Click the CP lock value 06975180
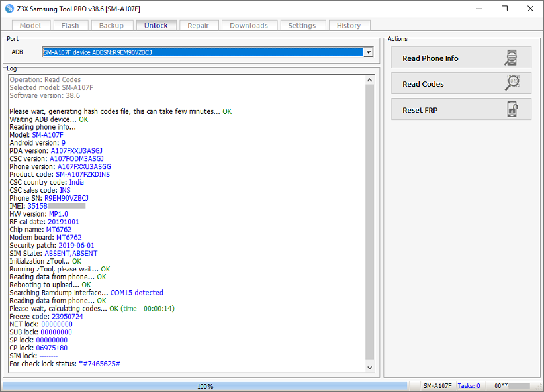Viewport: 544px width, 392px height. click(x=52, y=348)
